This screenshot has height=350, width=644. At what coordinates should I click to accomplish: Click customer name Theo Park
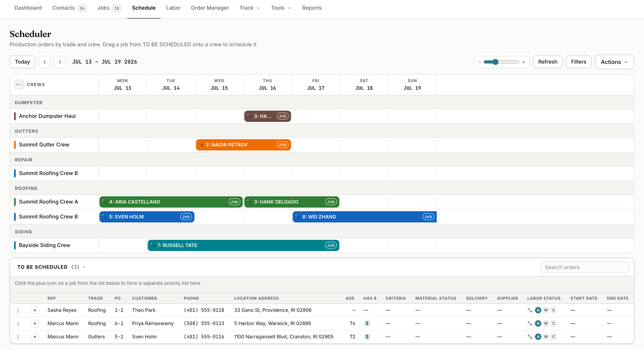point(143,310)
